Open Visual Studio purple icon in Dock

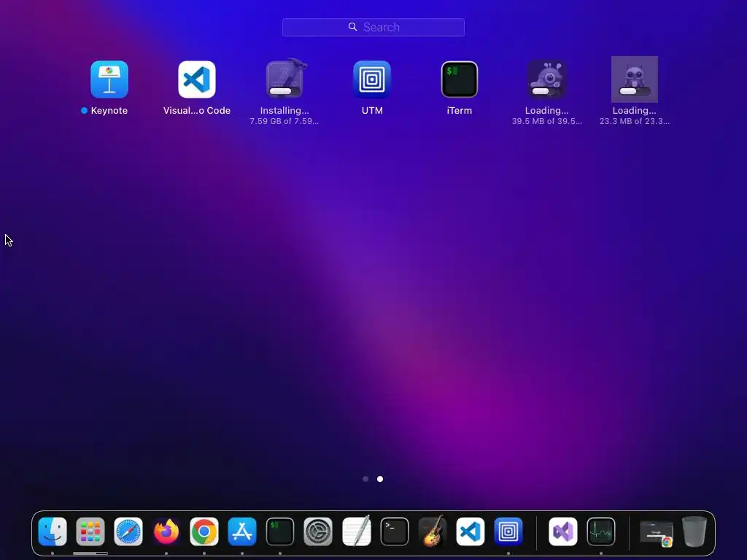563,532
